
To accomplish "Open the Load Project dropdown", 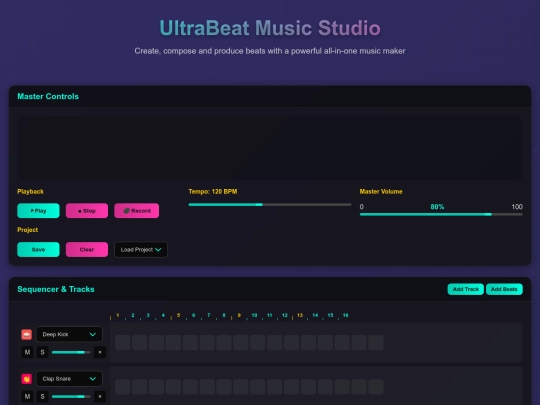I will point(141,250).
